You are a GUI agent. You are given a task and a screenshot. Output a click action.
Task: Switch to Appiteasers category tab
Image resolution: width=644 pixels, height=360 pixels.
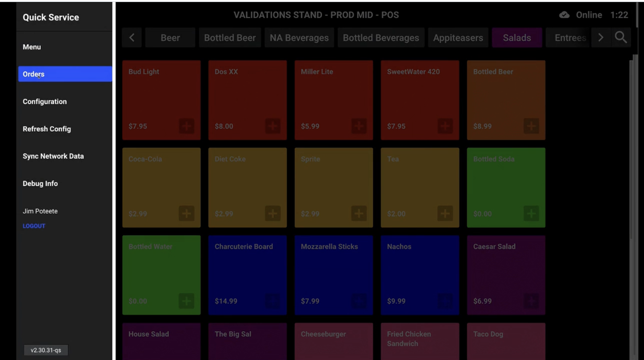(458, 37)
